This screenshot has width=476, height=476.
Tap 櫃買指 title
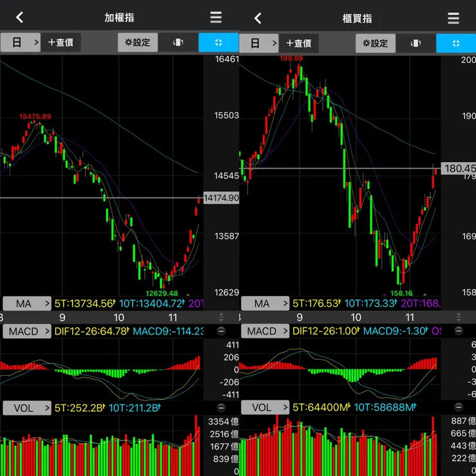[357, 19]
